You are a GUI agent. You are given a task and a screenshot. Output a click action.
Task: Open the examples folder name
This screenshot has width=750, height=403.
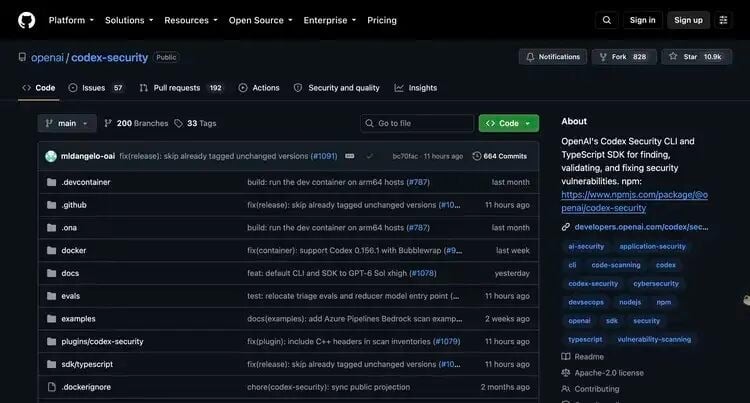(x=78, y=319)
